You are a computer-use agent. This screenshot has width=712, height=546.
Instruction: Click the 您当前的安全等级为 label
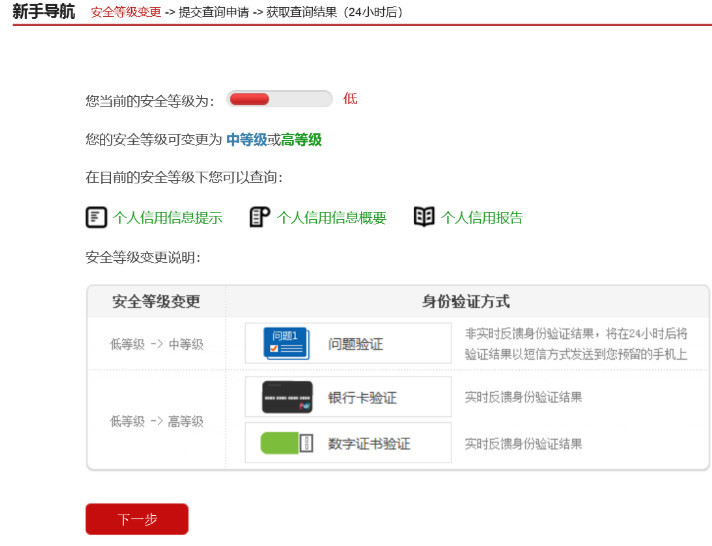coord(150,101)
